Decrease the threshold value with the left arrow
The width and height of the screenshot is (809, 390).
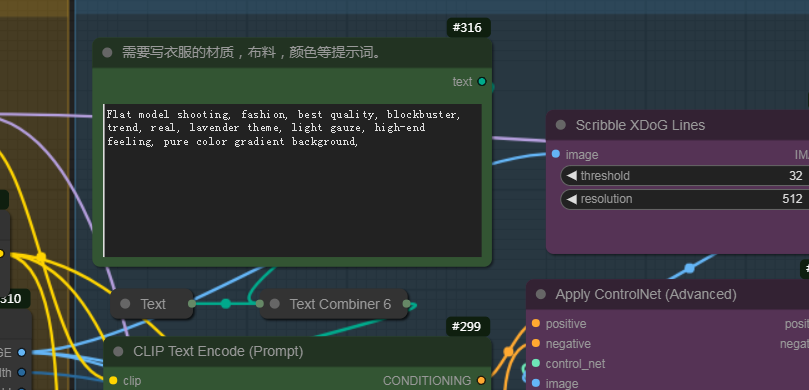tap(571, 176)
